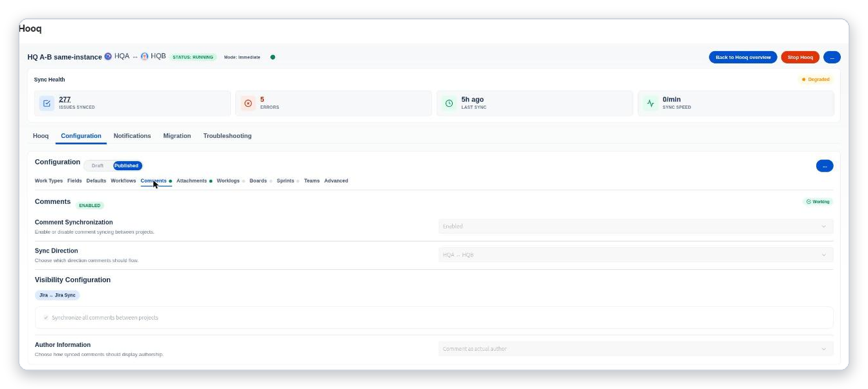Click the Sync Health heading
The width and height of the screenshot is (868, 389).
pyautogui.click(x=49, y=80)
